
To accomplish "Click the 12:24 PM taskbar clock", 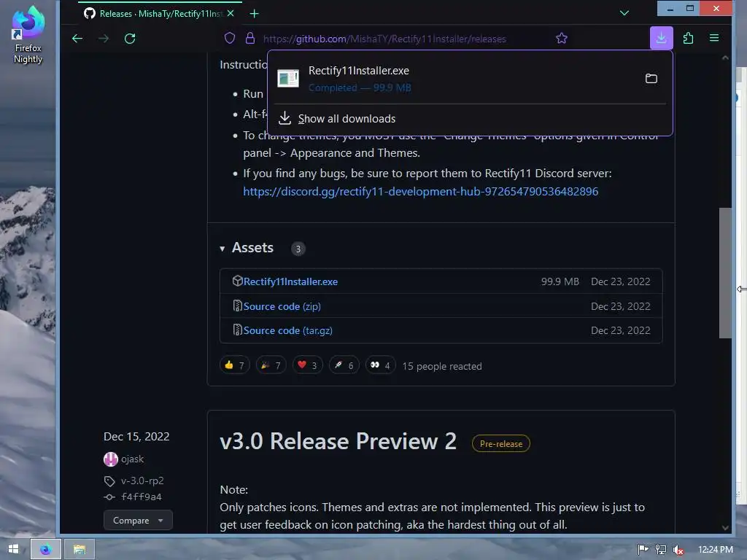I will click(716, 550).
